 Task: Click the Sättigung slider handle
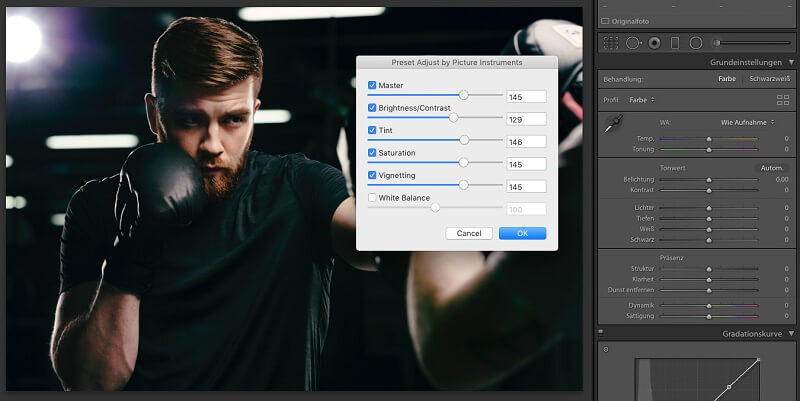pyautogui.click(x=709, y=316)
